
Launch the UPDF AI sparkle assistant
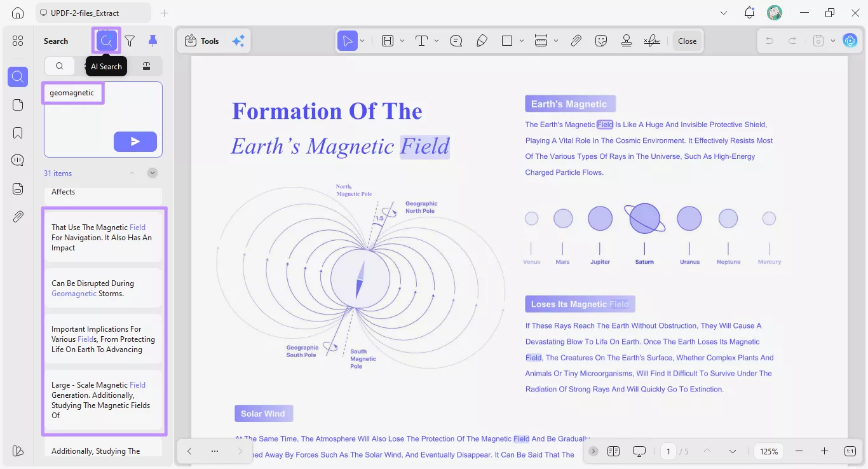pos(238,41)
